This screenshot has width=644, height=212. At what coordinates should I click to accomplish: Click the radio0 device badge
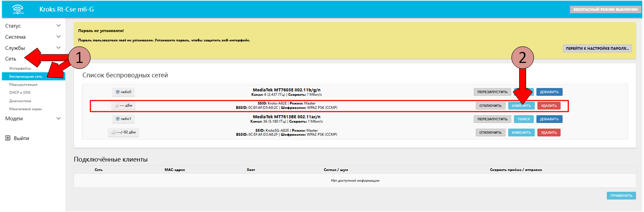pyautogui.click(x=123, y=92)
